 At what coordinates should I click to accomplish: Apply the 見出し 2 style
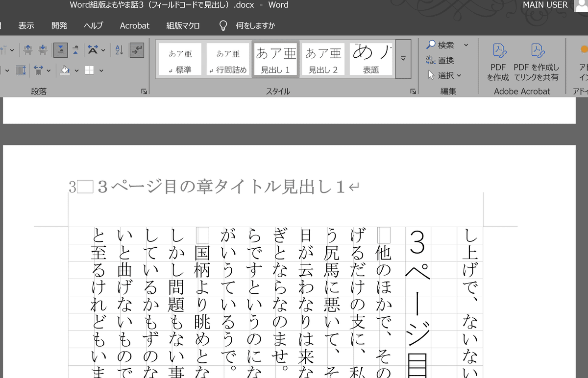coord(323,59)
